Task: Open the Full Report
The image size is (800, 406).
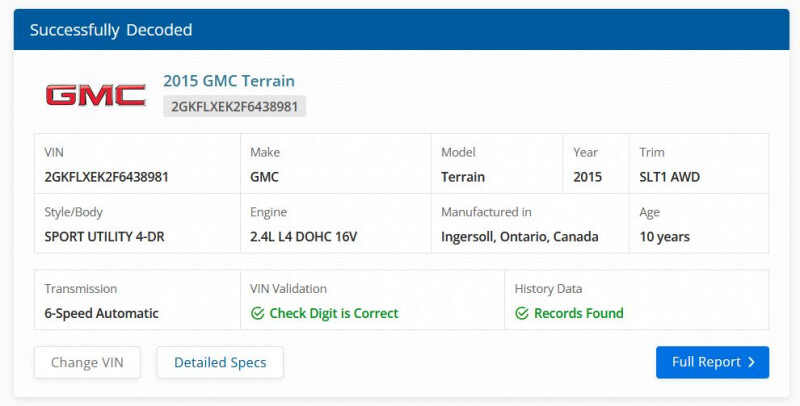Action: click(711, 362)
